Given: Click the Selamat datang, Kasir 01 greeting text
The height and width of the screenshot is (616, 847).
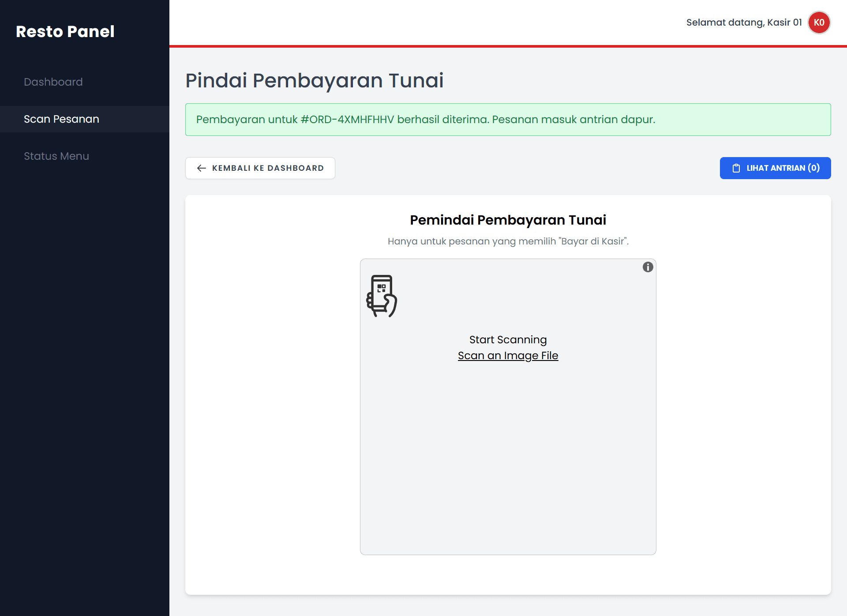Looking at the screenshot, I should 744,23.
